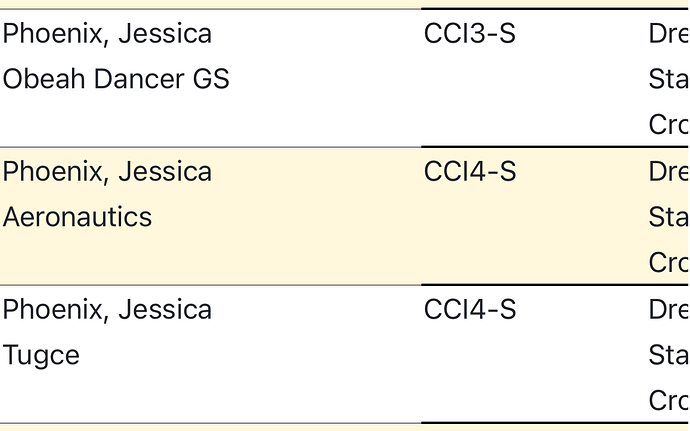Viewport: 690px width, 431px height.
Task: Click truncated Cro text below Obeah Dancer row
Action: [x=669, y=125]
